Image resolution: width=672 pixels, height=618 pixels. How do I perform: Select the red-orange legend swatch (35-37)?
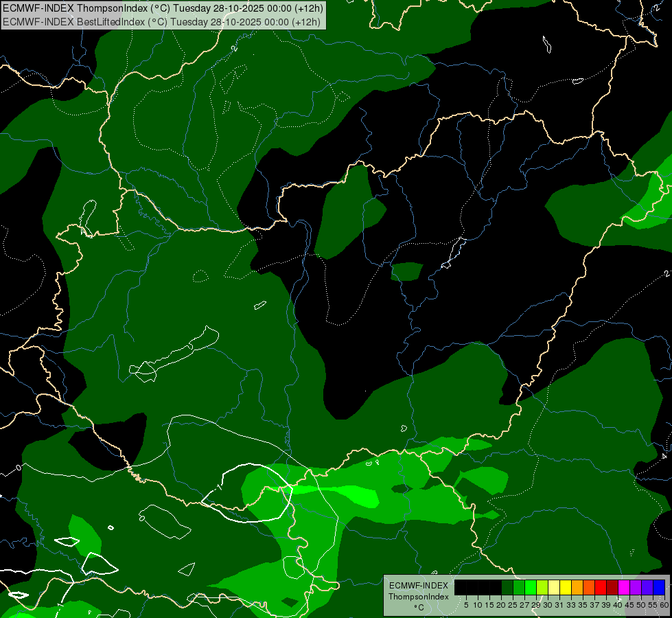coord(589,587)
